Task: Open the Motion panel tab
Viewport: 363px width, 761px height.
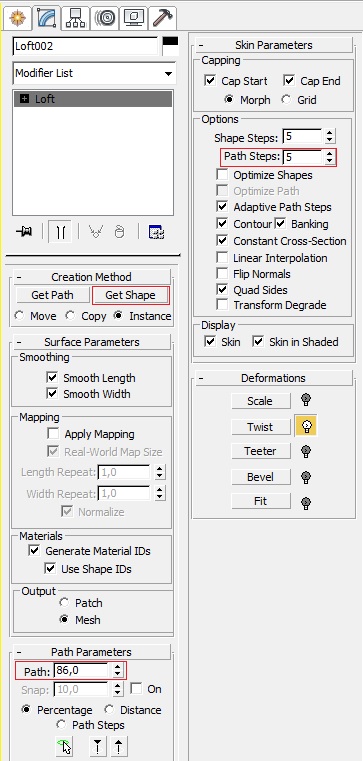Action: coord(104,17)
